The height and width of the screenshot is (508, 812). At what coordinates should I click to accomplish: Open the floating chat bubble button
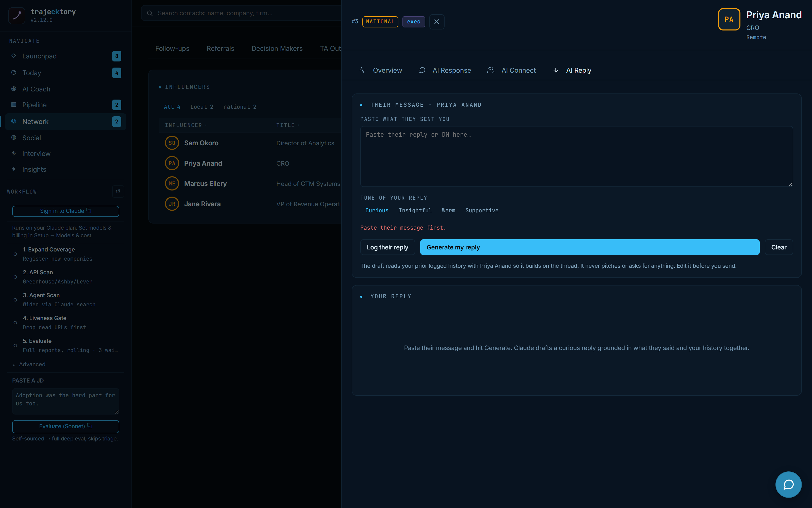point(788,484)
